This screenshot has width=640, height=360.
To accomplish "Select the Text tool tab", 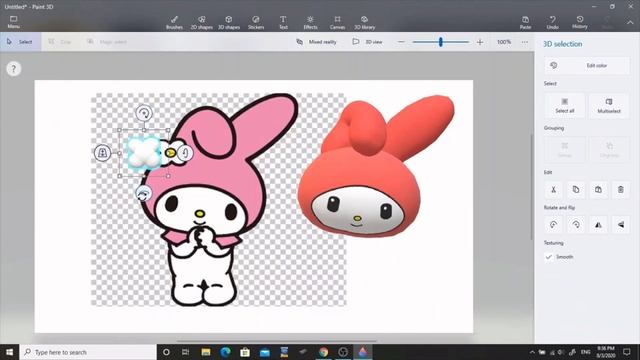I will [283, 22].
